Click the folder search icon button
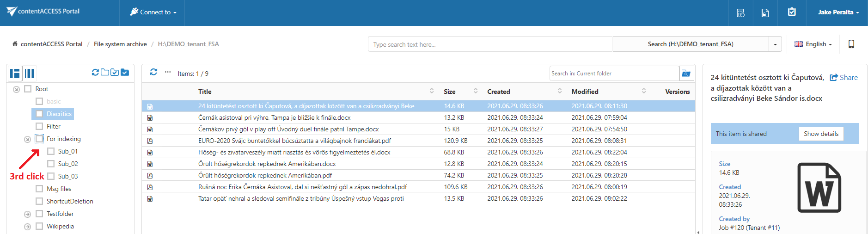 [686, 74]
